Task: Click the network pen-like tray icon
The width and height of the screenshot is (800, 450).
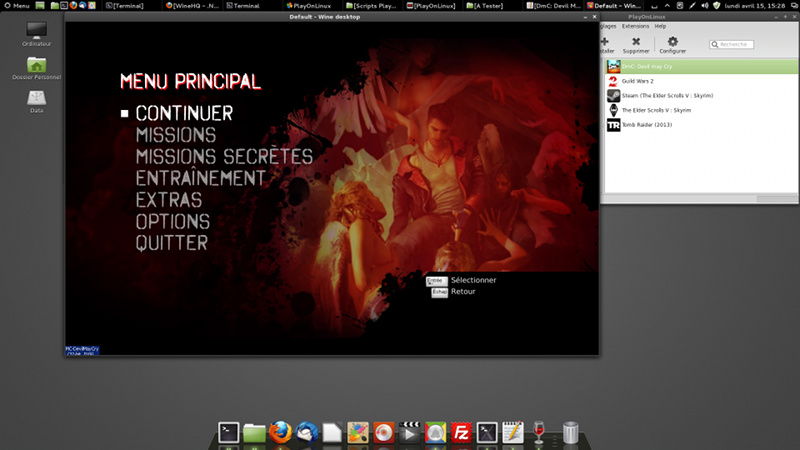Action: pos(692,6)
